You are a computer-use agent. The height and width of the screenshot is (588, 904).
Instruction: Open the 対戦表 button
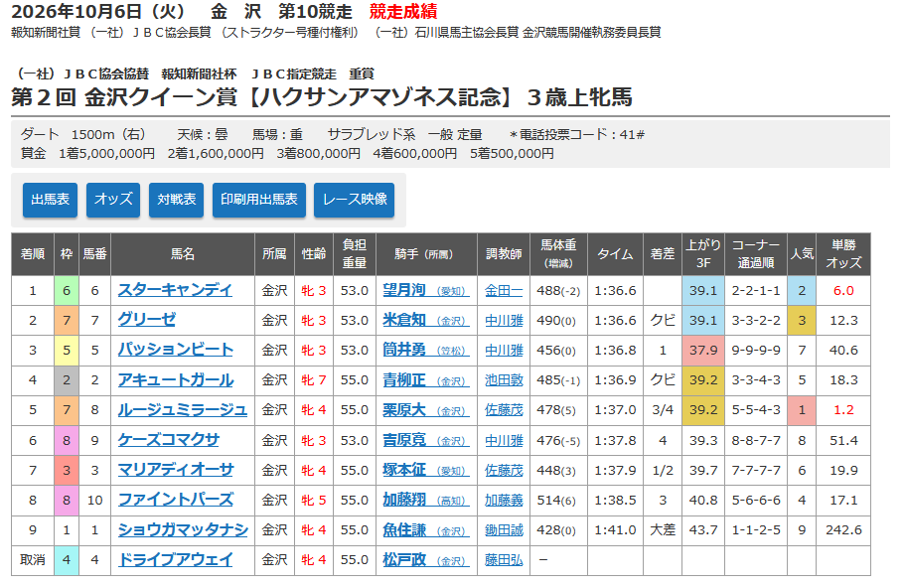177,200
